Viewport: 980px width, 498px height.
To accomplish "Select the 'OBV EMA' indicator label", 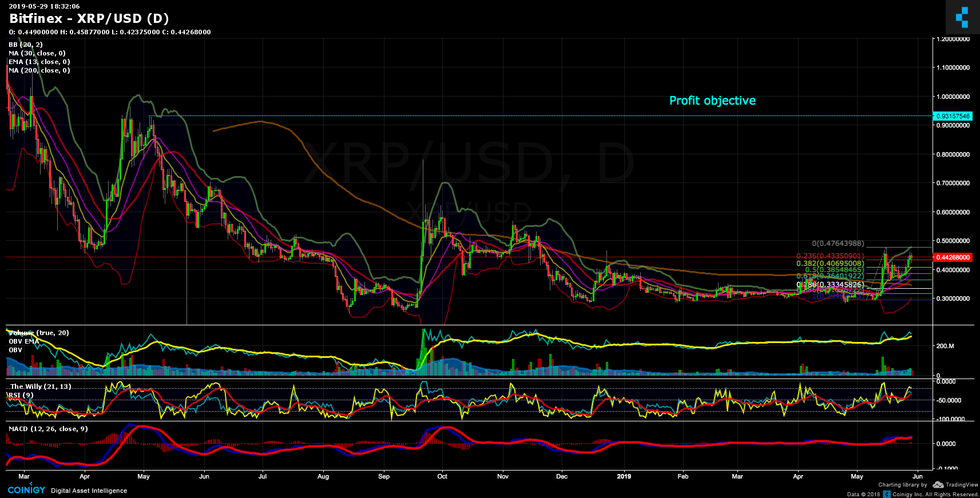I will point(24,341).
